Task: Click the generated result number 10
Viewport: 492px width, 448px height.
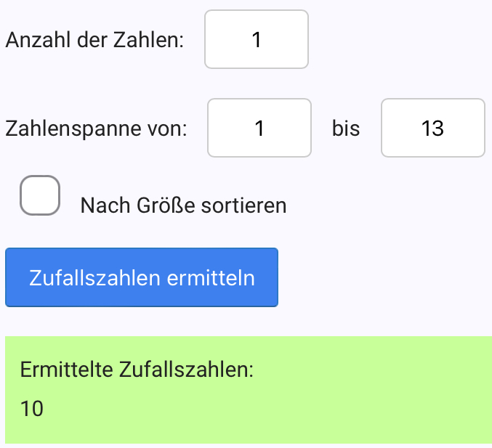Action: pyautogui.click(x=33, y=410)
